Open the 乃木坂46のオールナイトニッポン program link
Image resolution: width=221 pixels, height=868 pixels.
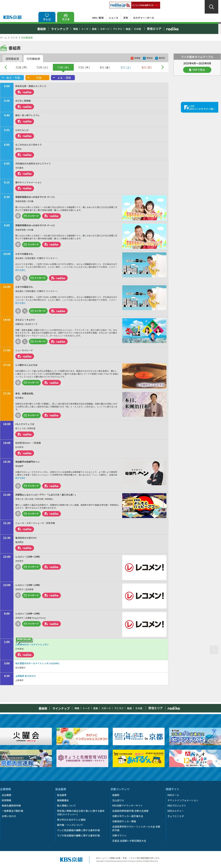click(x=32, y=645)
